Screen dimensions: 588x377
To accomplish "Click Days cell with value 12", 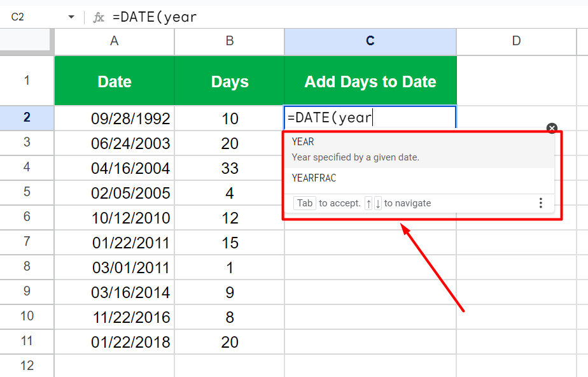I will coord(230,217).
